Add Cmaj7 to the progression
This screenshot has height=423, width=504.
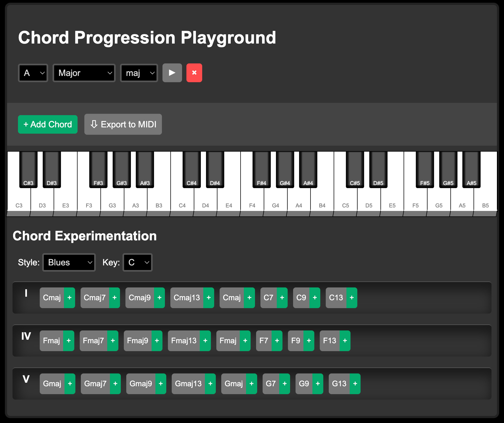coord(115,298)
